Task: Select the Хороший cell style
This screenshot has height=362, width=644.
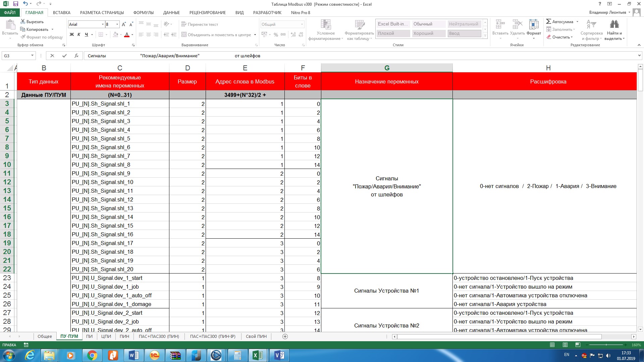Action: 428,33
